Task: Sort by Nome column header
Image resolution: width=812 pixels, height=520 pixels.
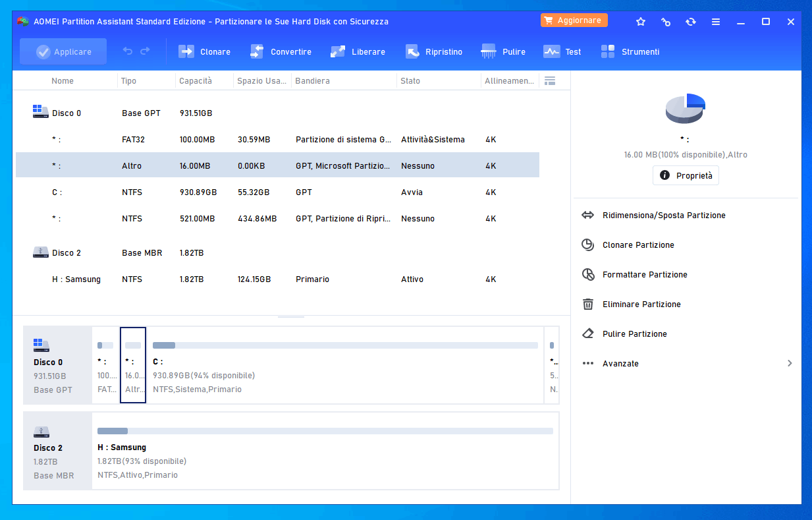Action: tap(63, 80)
